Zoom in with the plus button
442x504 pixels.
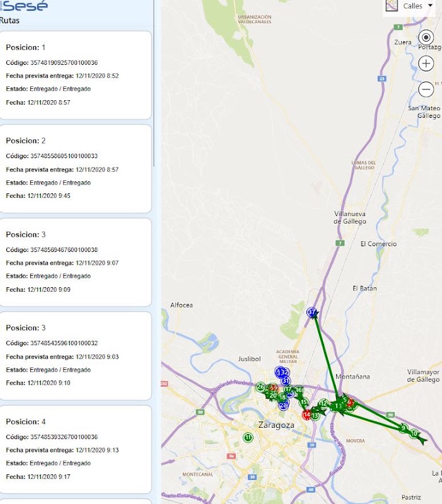[426, 64]
